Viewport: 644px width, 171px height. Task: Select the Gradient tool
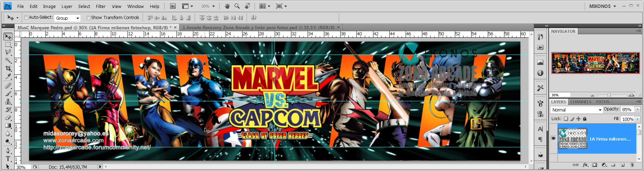click(8, 126)
